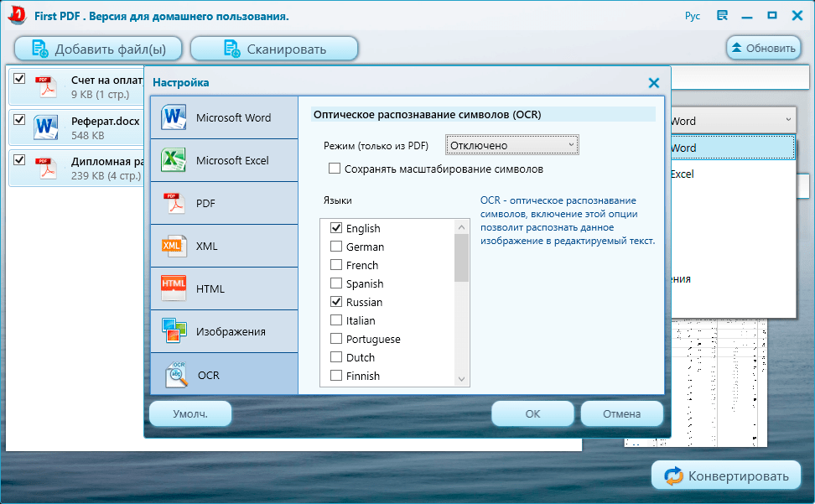Click the First PDF app logo icon
815x504 pixels.
pyautogui.click(x=17, y=16)
